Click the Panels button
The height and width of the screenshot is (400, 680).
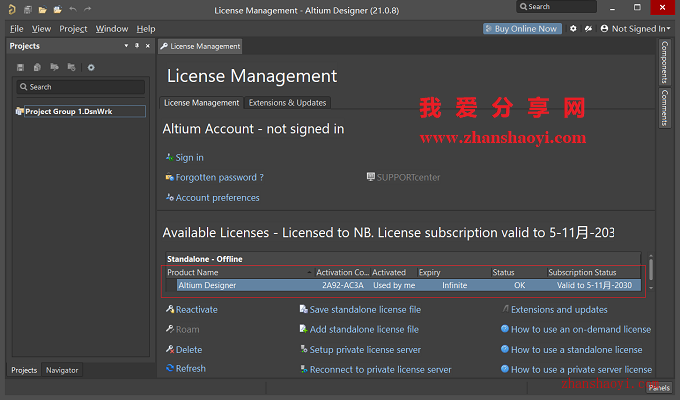click(659, 388)
